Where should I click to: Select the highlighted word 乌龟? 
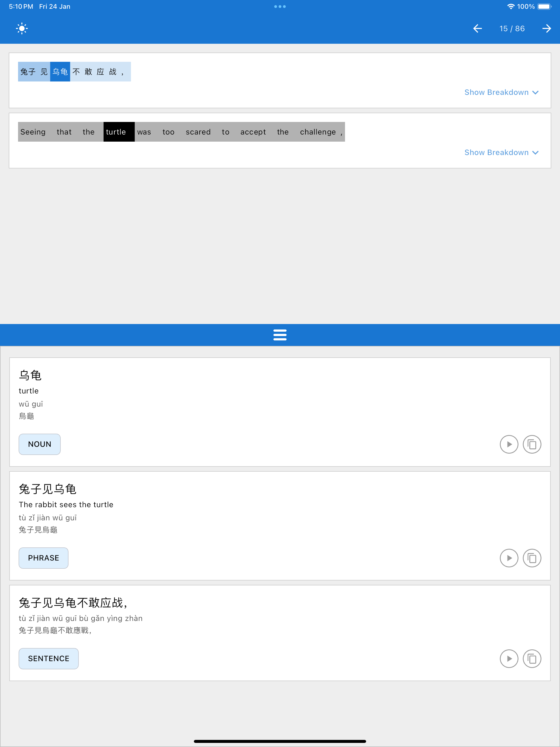point(60,72)
